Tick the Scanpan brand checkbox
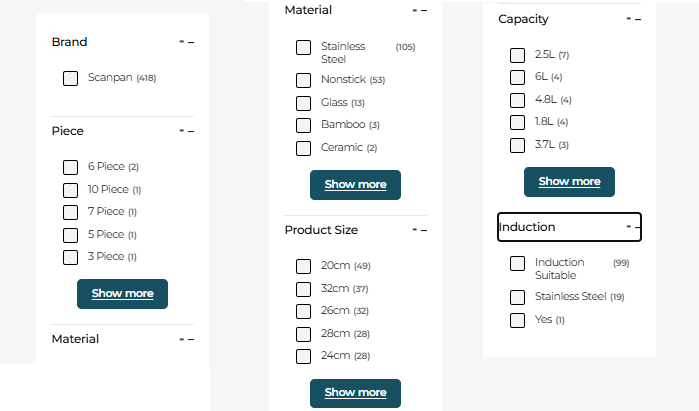Screen dimensions: 699x411 coord(71,78)
